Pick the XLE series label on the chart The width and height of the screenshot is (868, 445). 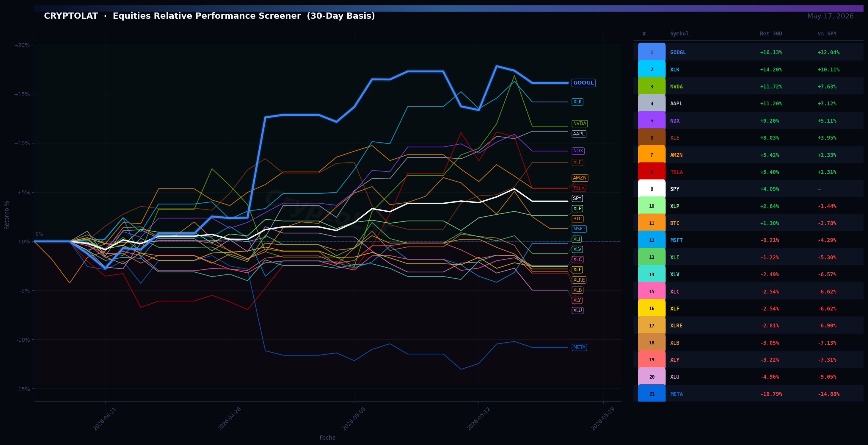pyautogui.click(x=577, y=162)
